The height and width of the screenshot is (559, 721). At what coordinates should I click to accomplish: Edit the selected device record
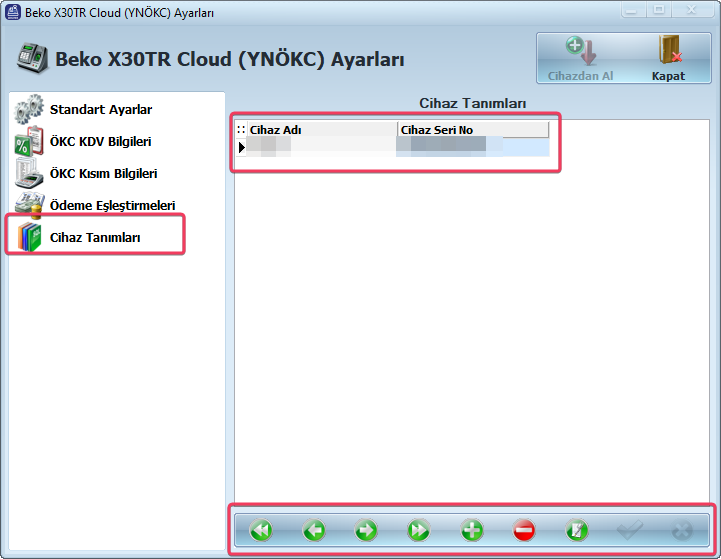coord(576,530)
